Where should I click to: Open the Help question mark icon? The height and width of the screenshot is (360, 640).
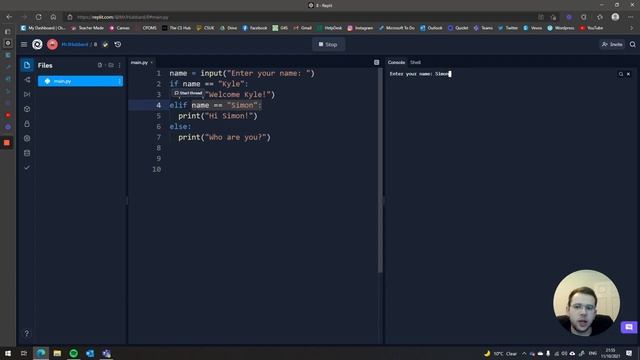(27, 333)
